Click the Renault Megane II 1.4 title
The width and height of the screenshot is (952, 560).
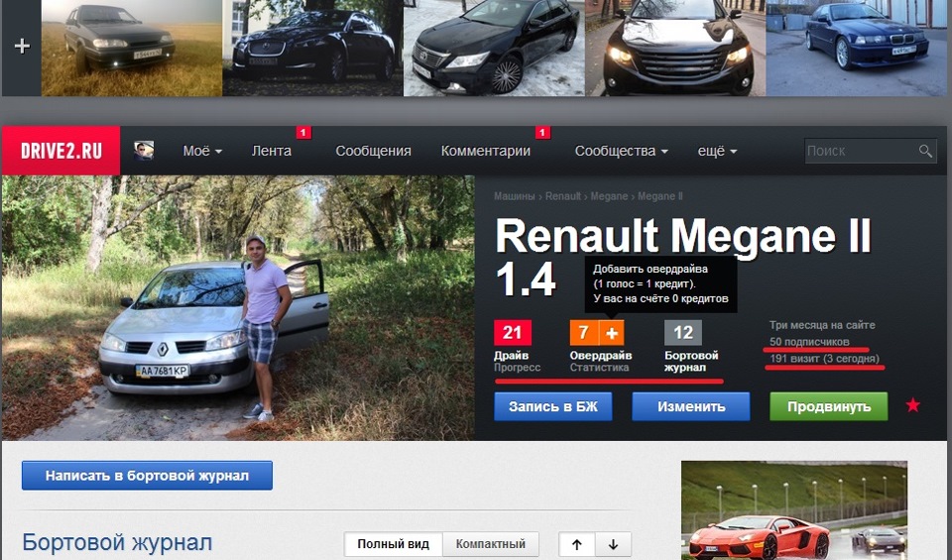tap(683, 258)
